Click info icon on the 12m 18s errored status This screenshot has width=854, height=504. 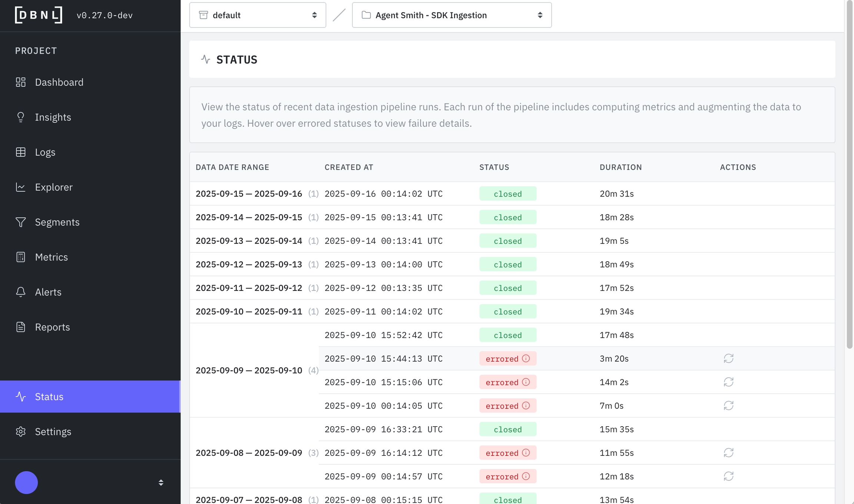point(526,476)
